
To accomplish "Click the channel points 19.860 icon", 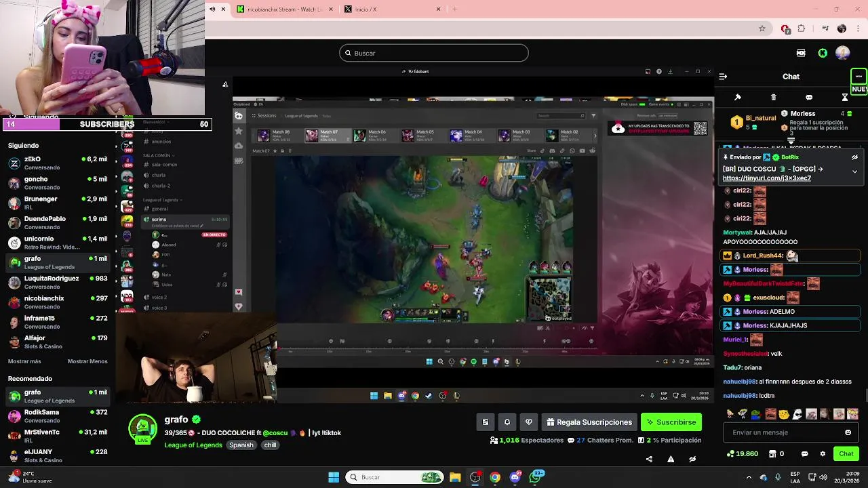I will (x=730, y=454).
